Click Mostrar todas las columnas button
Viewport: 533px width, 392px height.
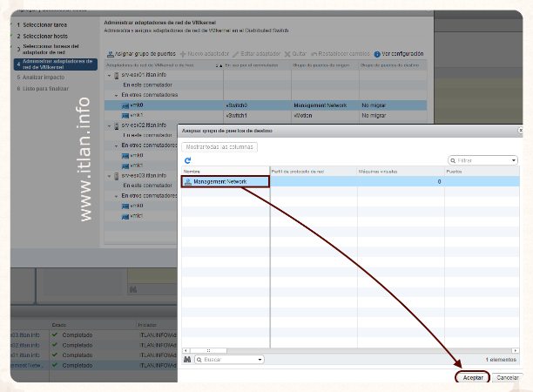pyautogui.click(x=220, y=146)
